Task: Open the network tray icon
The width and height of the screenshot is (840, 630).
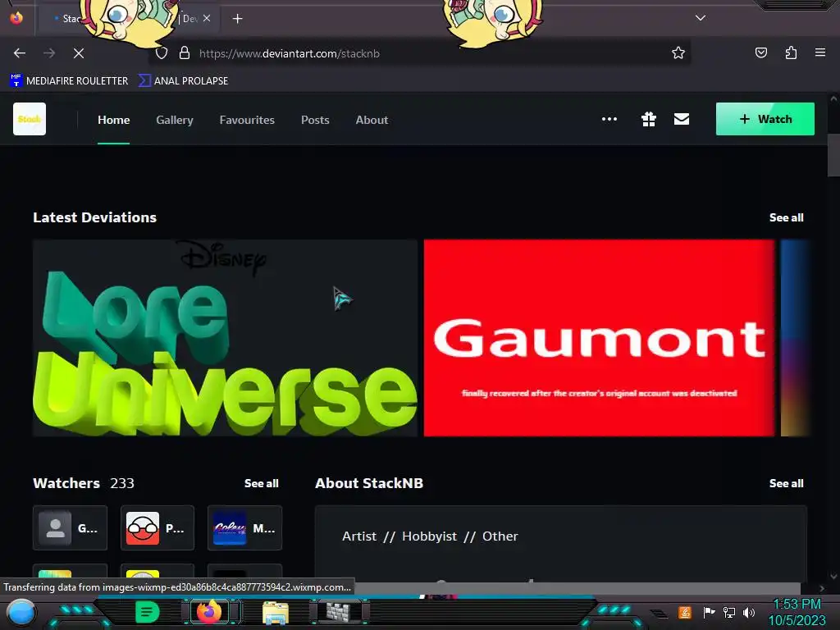Action: 729,612
